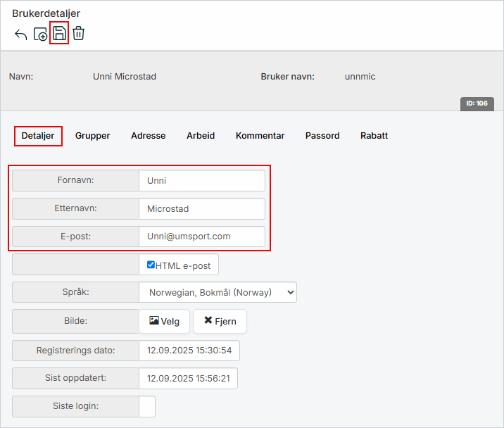Screen dimensions: 504x428
Task: Open the Rabatt tab
Action: 374,136
